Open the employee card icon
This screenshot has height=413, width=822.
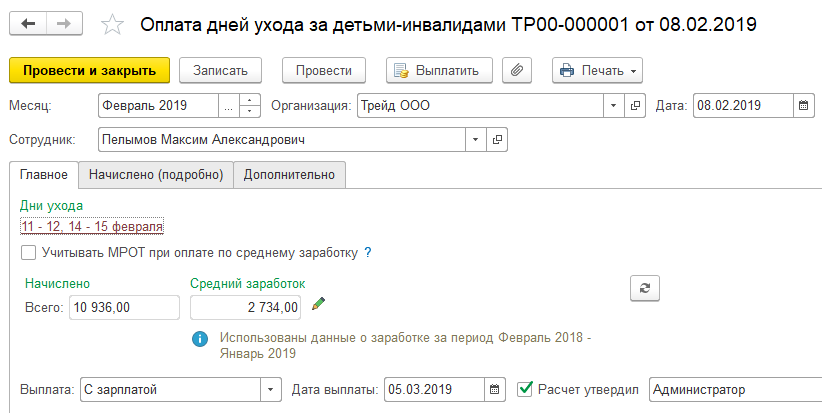496,139
